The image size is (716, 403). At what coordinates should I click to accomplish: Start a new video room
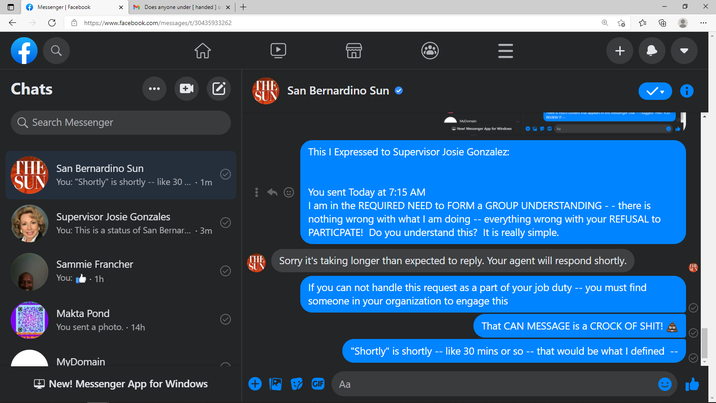[x=186, y=89]
